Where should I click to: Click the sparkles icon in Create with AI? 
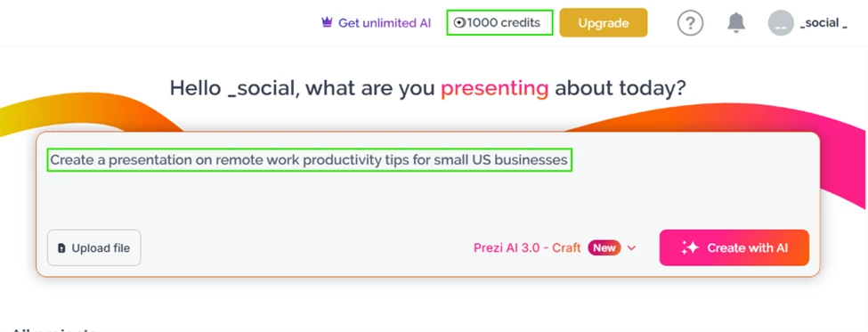690,248
